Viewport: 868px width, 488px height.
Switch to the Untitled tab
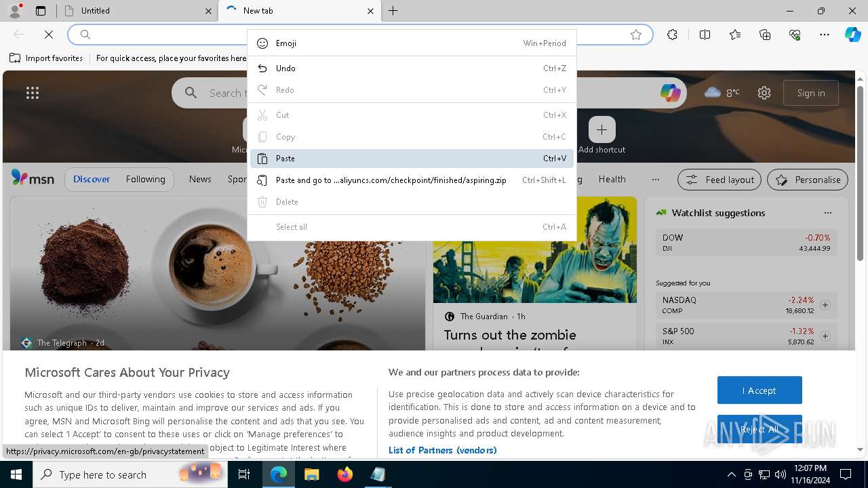pyautogui.click(x=136, y=11)
